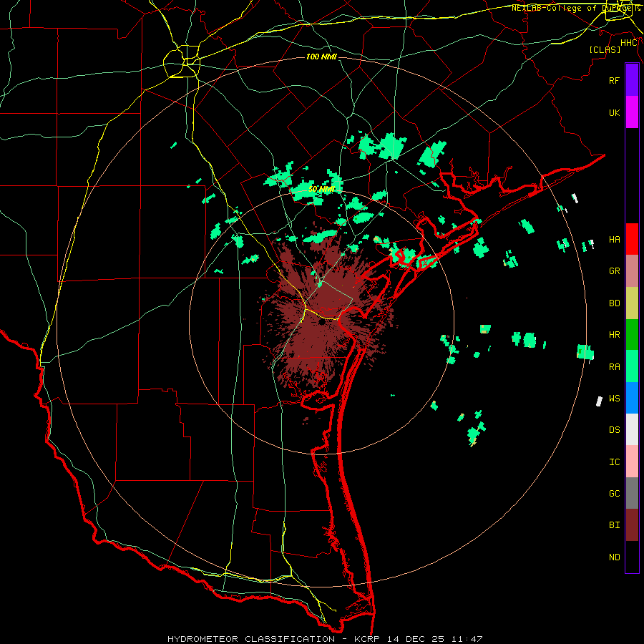Viewport: 644px width, 644px height.
Task: Click the '50 NMI' range ring label
Action: pos(321,189)
